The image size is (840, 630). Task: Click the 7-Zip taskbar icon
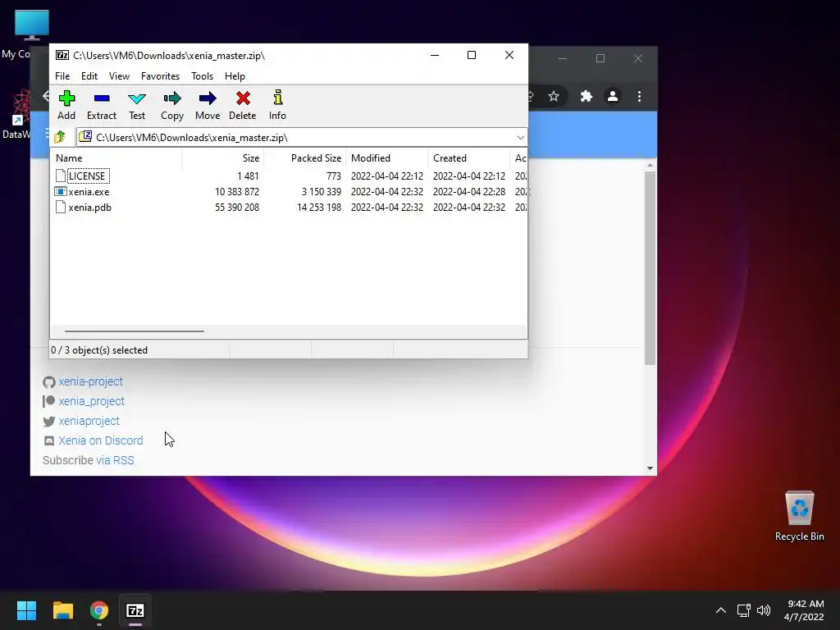pyautogui.click(x=135, y=610)
